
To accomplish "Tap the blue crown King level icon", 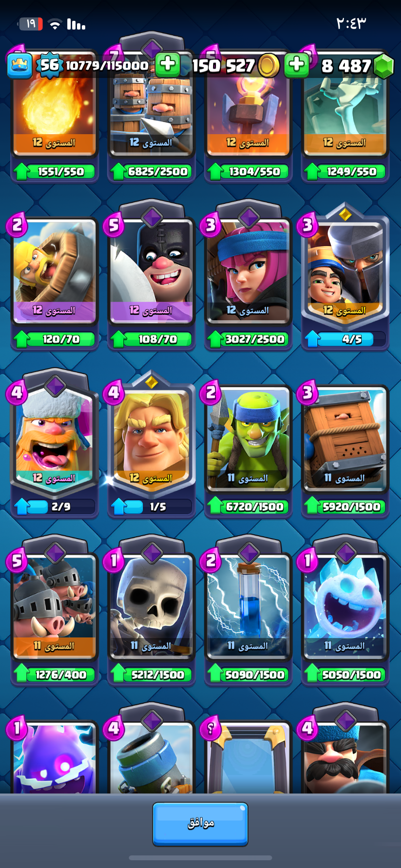I will coord(20,65).
